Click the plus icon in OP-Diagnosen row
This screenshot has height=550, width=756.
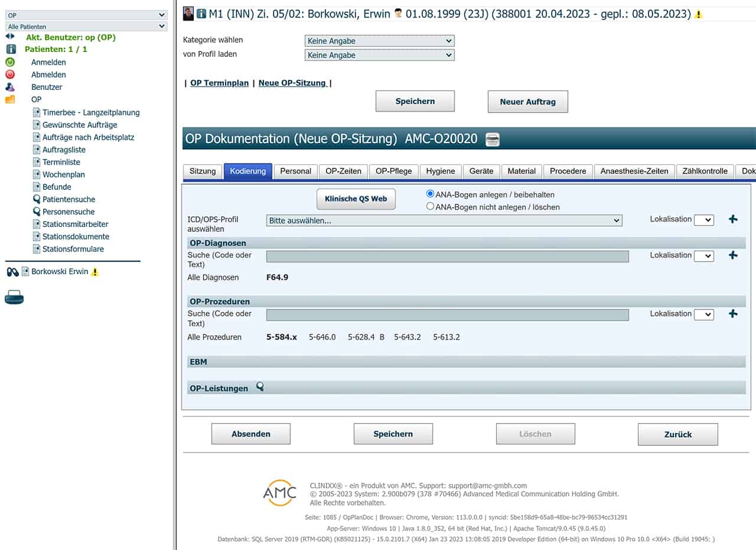(733, 255)
